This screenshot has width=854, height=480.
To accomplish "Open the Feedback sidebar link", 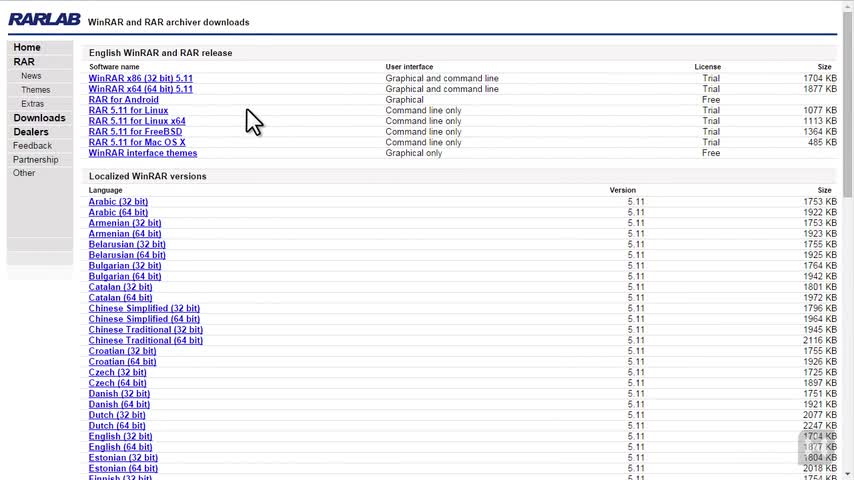I will coord(32,145).
